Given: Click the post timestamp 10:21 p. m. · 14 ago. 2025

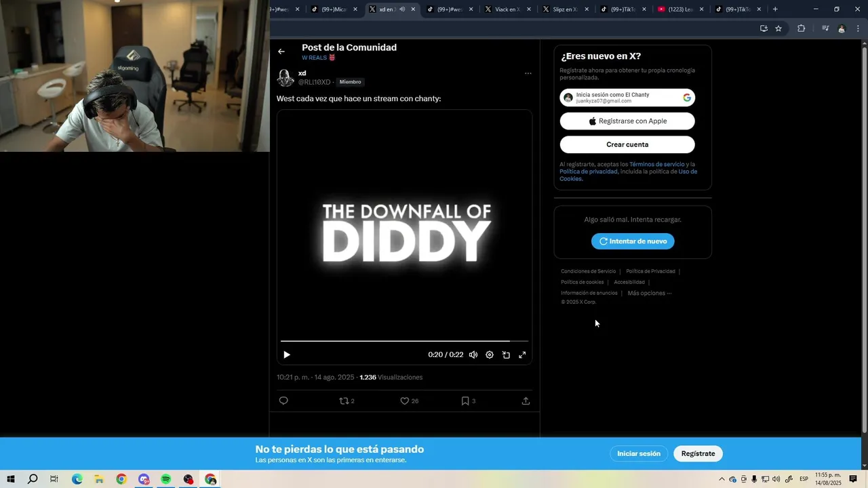Looking at the screenshot, I should (315, 378).
